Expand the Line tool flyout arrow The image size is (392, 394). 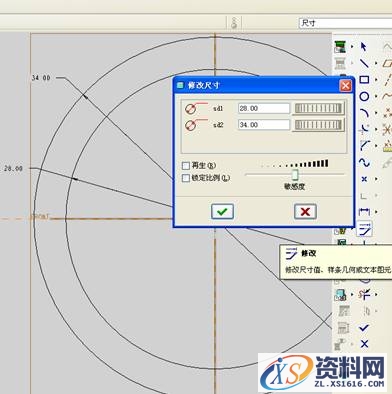377,63
